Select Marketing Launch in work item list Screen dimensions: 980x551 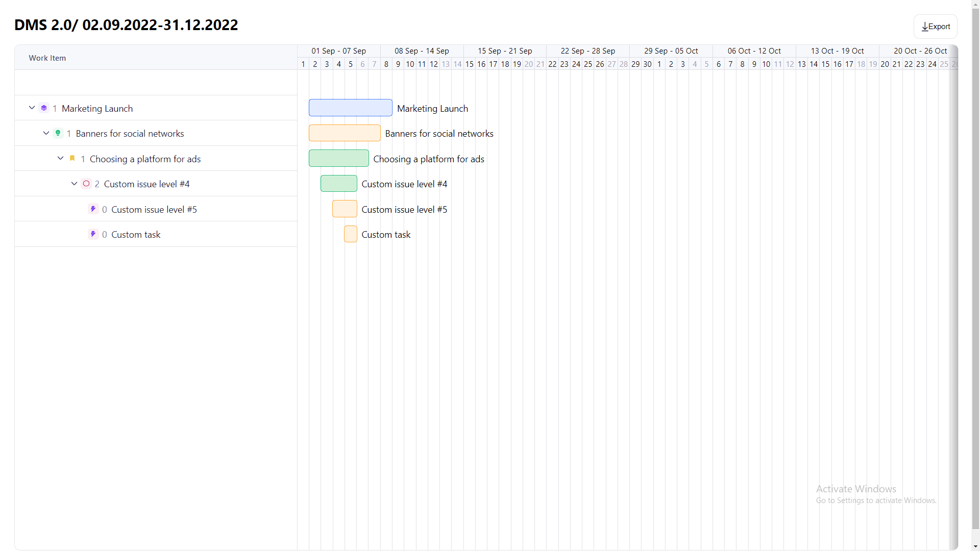click(97, 109)
